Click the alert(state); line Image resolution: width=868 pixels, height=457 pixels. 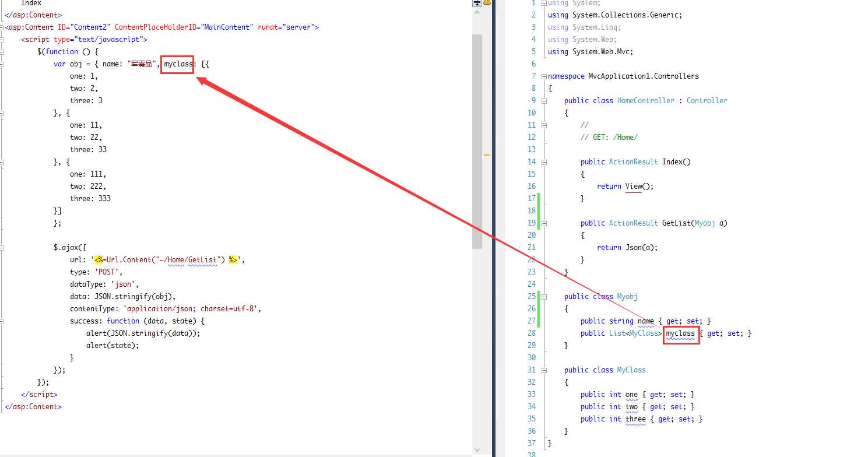click(113, 345)
